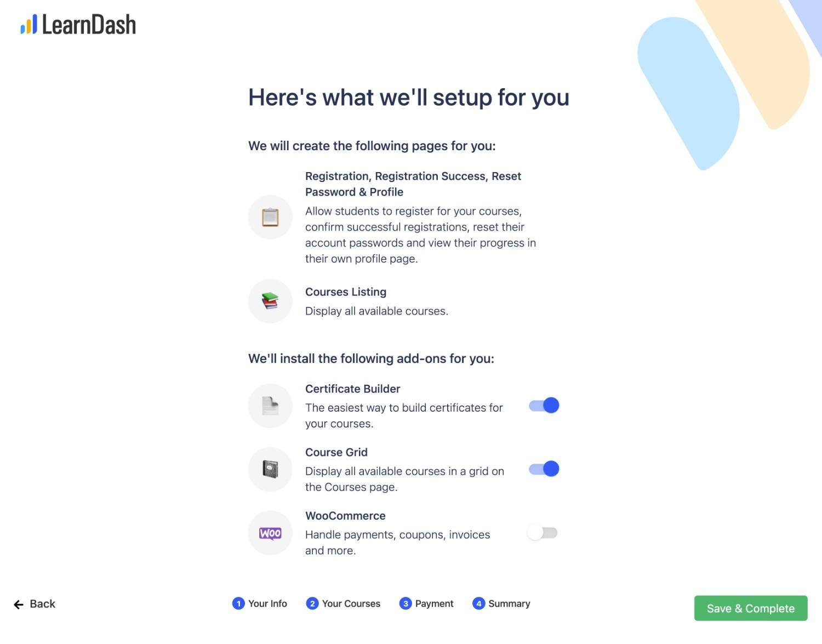Enable the WooCommerce add-on toggle
Image resolution: width=822 pixels, height=644 pixels.
543,533
